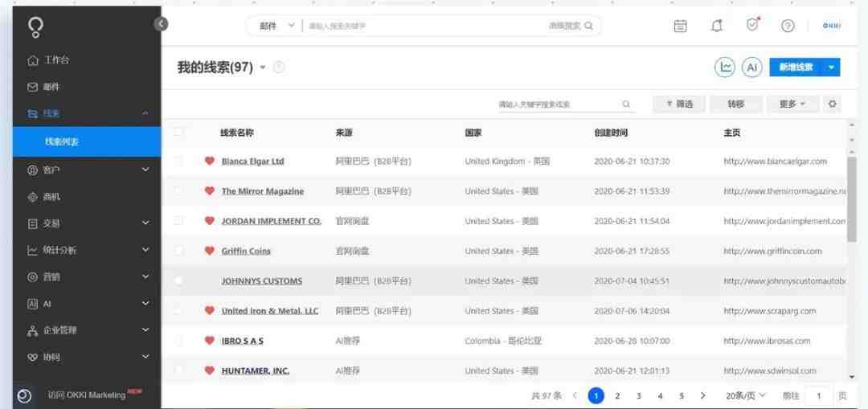Check the United Iron & Metal row

tap(178, 310)
